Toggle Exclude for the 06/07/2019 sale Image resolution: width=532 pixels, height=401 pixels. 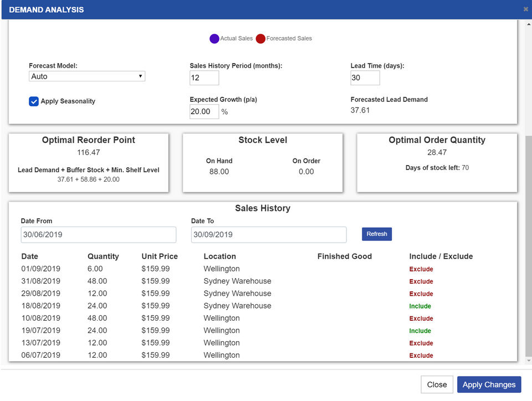pos(421,356)
